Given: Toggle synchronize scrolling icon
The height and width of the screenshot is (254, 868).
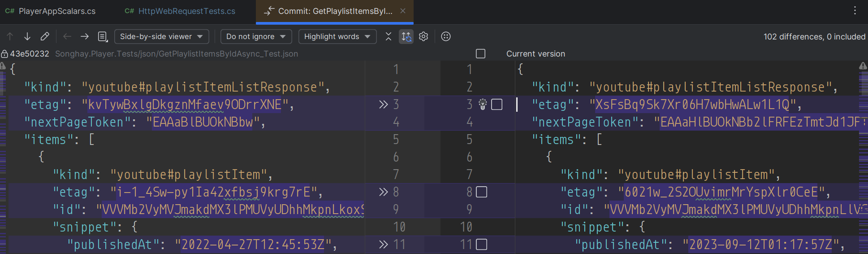Looking at the screenshot, I should click(x=406, y=36).
